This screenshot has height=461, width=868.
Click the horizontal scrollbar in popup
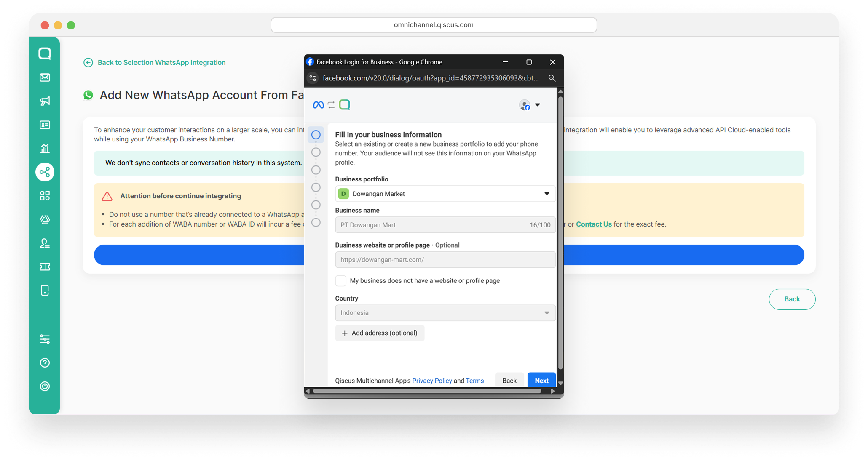click(x=426, y=391)
